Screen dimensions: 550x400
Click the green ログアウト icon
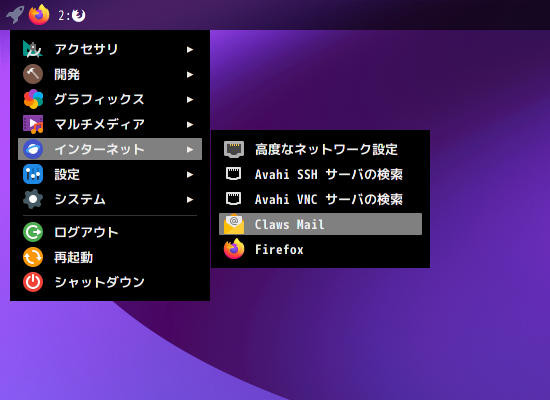(33, 232)
